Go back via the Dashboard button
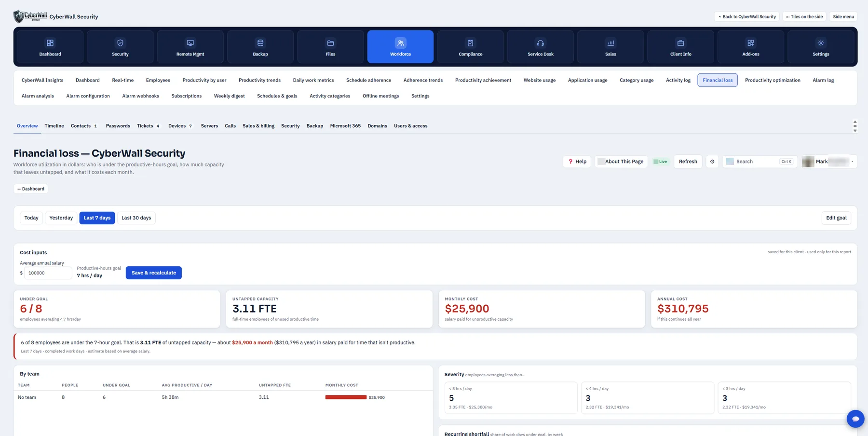868x436 pixels. pos(31,189)
